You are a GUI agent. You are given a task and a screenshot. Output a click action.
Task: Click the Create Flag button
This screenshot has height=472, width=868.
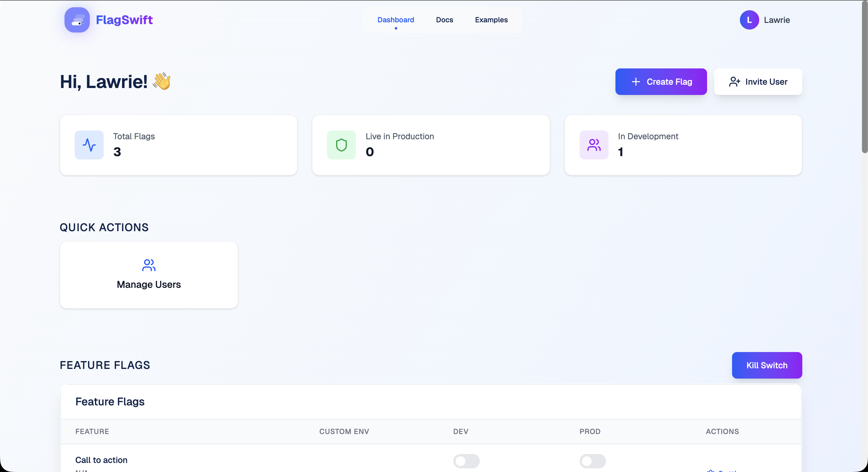point(661,82)
